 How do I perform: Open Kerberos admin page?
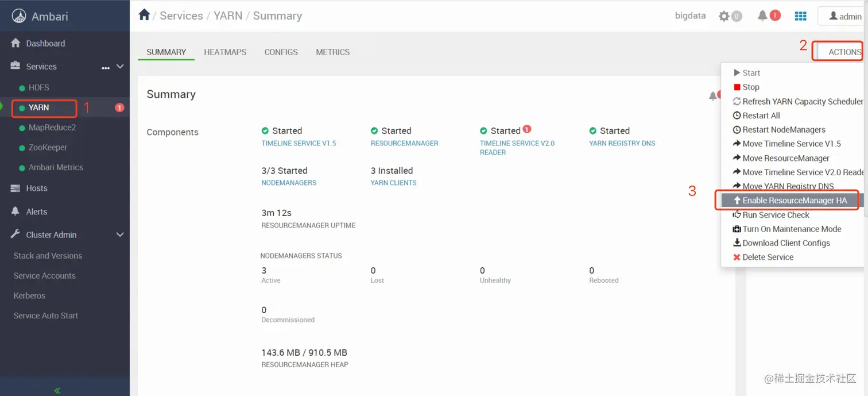pyautogui.click(x=29, y=296)
